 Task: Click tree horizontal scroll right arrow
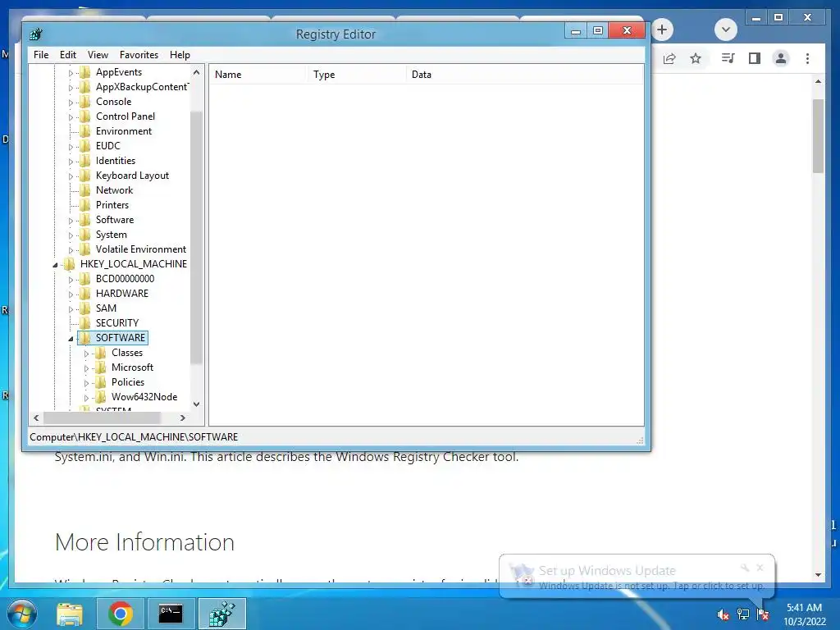(183, 418)
